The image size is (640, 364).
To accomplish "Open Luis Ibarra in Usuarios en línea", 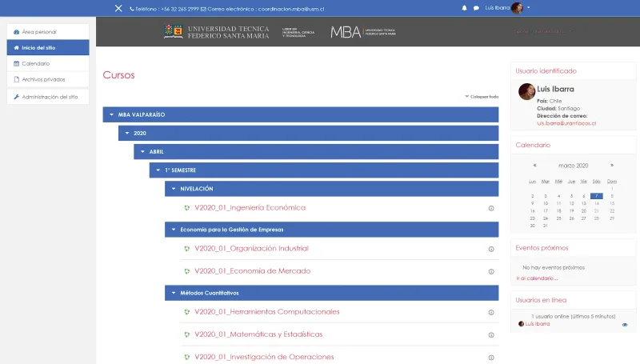I will pyautogui.click(x=537, y=324).
